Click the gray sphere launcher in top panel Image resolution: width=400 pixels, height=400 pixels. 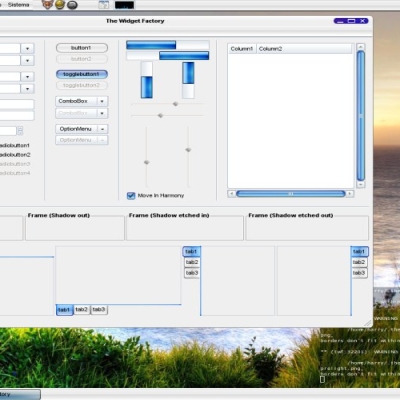tap(72, 5)
